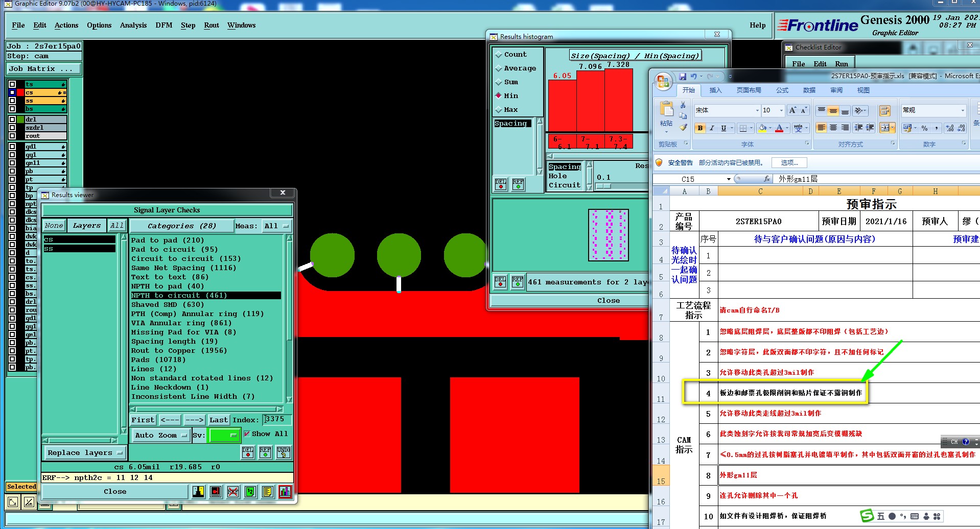Click the Format Painter brush in Excel
980x529 pixels.
tap(683, 127)
